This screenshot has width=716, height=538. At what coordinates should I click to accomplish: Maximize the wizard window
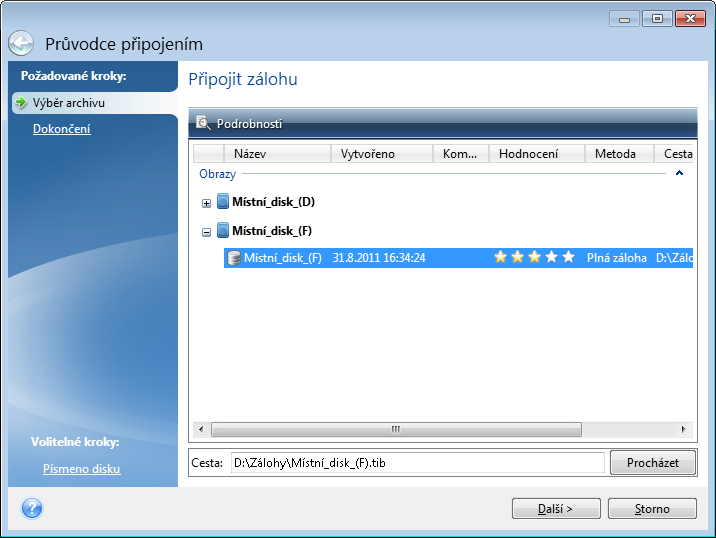click(657, 19)
